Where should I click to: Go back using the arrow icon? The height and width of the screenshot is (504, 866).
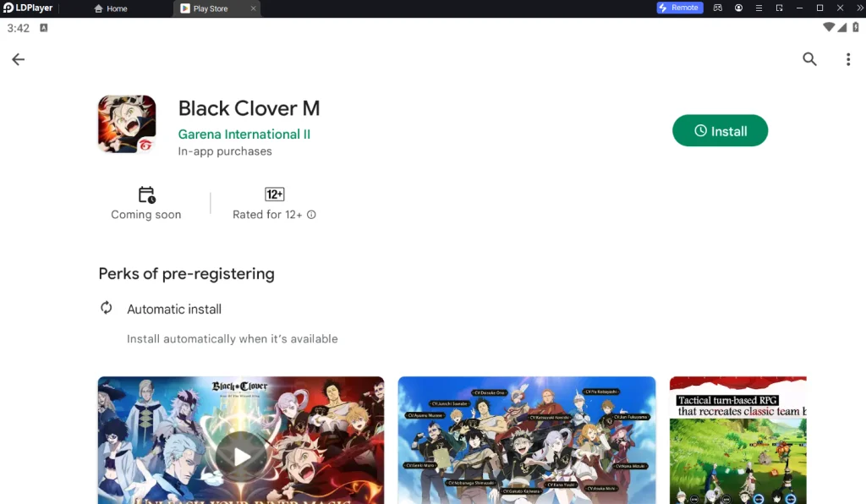click(x=19, y=59)
